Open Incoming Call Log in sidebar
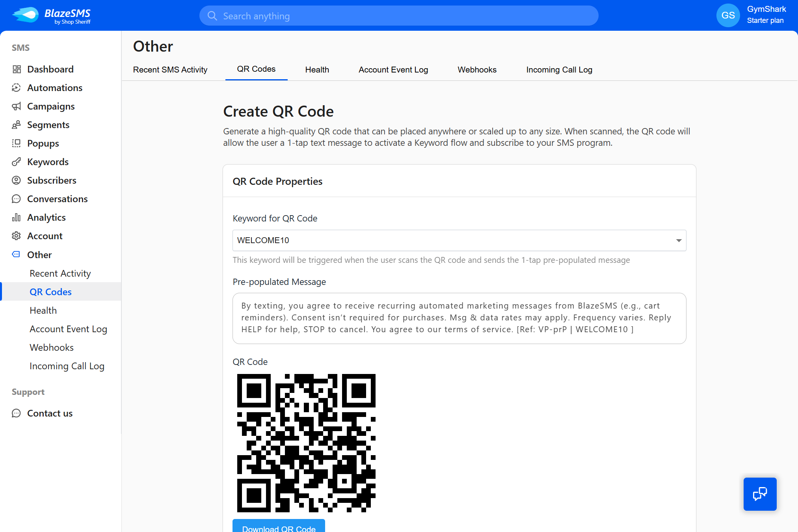The width and height of the screenshot is (798, 532). pyautogui.click(x=67, y=366)
